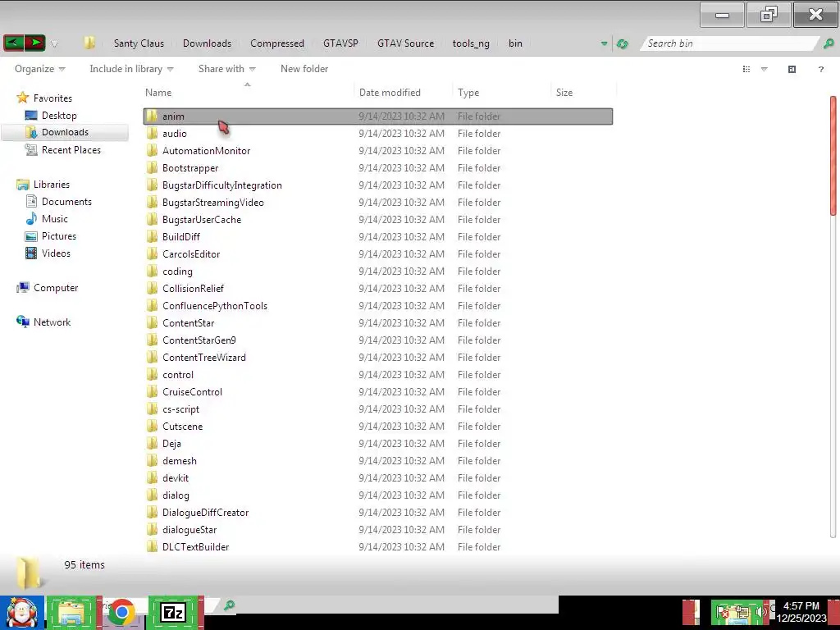Open Desktop in Favorites
840x630 pixels.
click(59, 115)
